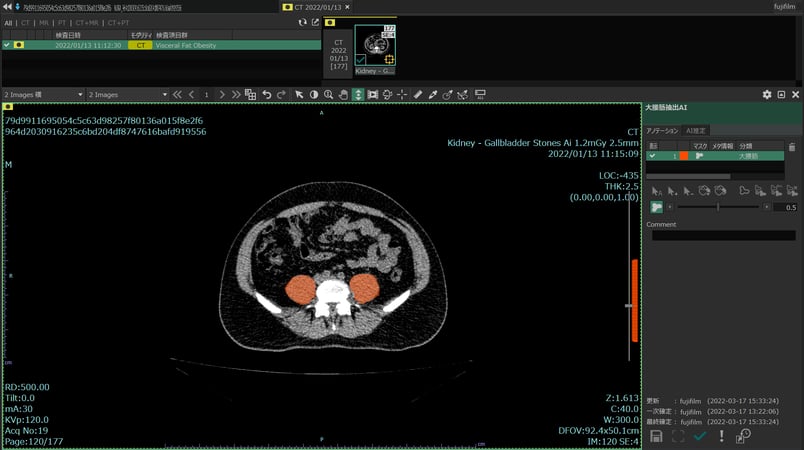The image size is (804, 450).
Task: Click the Comment input field
Action: [722, 236]
